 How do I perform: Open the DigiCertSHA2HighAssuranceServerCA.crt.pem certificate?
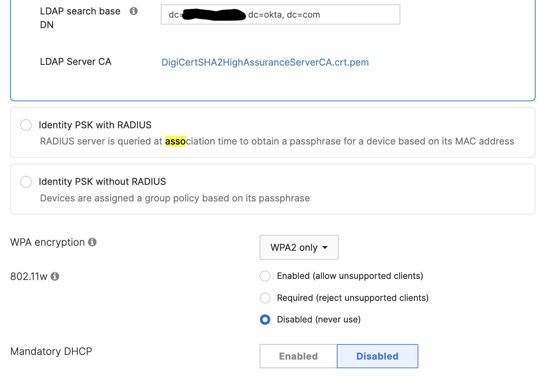tap(265, 62)
